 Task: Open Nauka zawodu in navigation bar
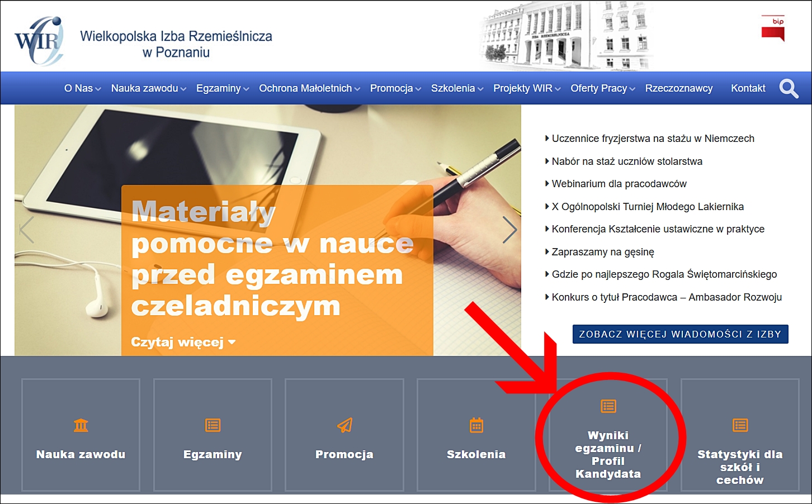144,88
